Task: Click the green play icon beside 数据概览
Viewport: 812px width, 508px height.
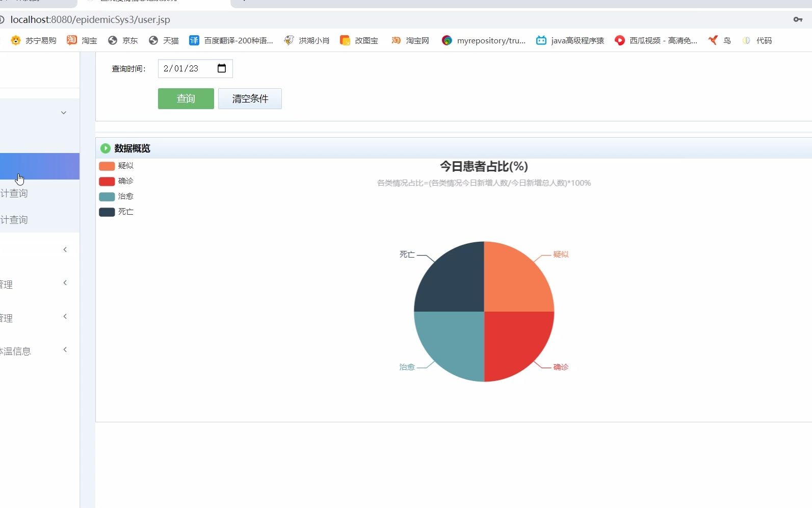Action: 106,148
